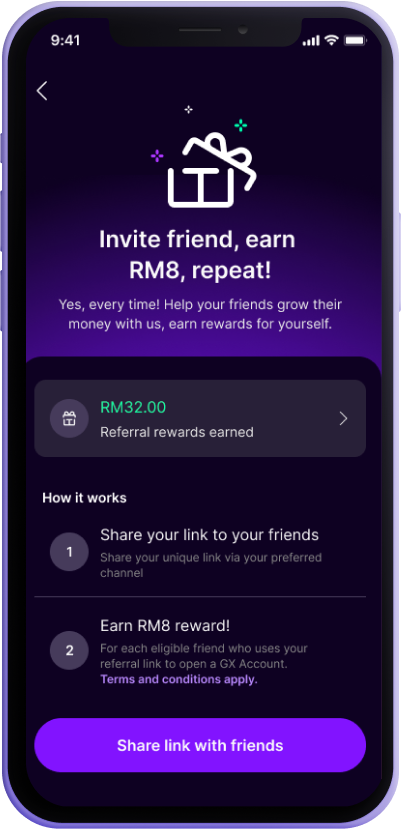
Task: Open Terms and conditions apply link
Action: (x=179, y=679)
